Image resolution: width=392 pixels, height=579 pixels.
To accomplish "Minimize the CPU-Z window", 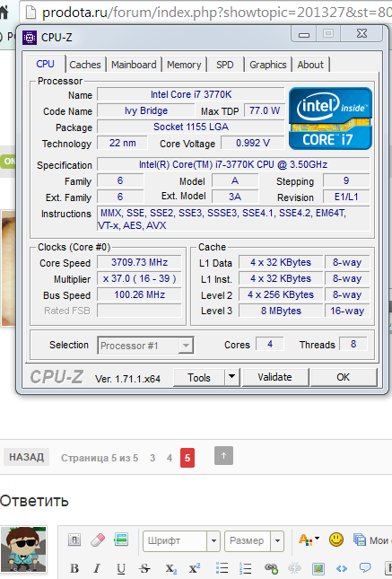I will pos(304,34).
